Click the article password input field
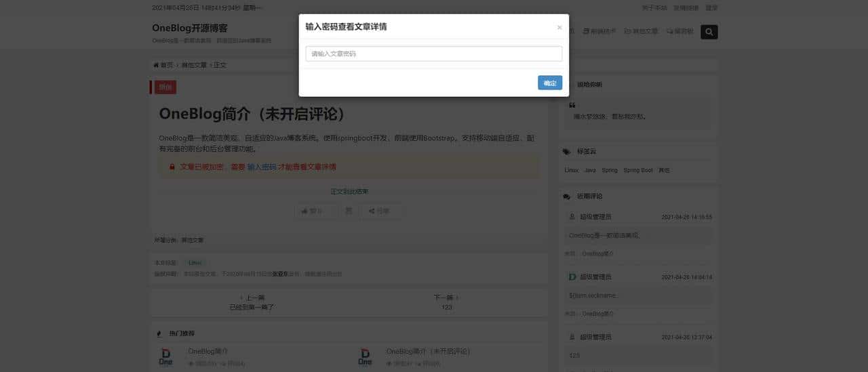 click(x=434, y=54)
